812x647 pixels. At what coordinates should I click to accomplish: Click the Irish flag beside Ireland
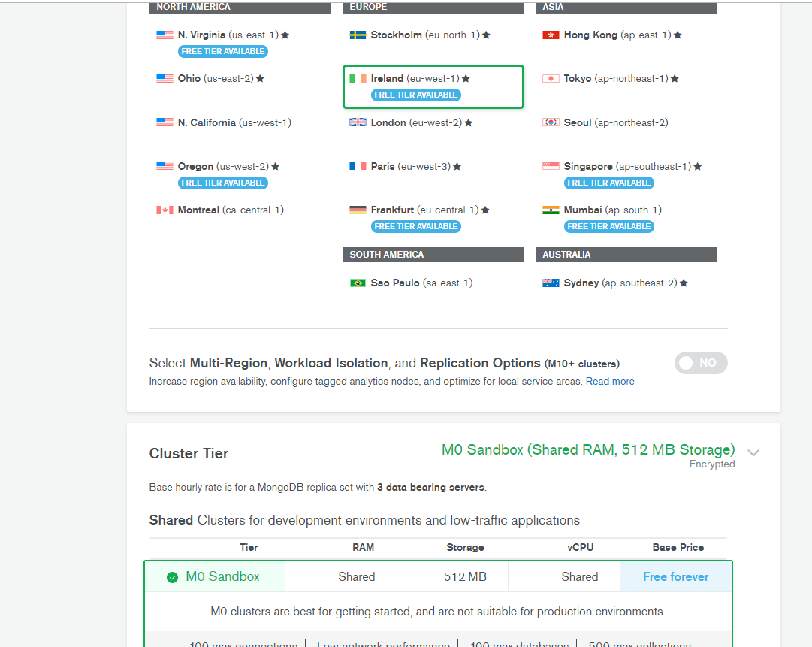(358, 79)
